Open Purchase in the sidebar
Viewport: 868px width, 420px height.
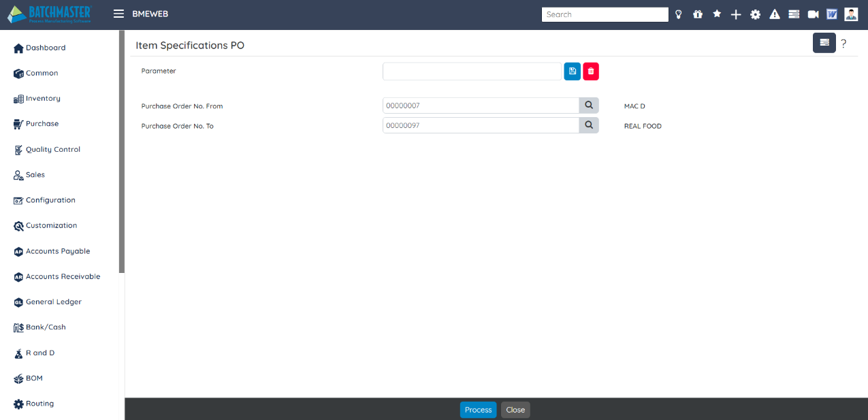click(42, 124)
